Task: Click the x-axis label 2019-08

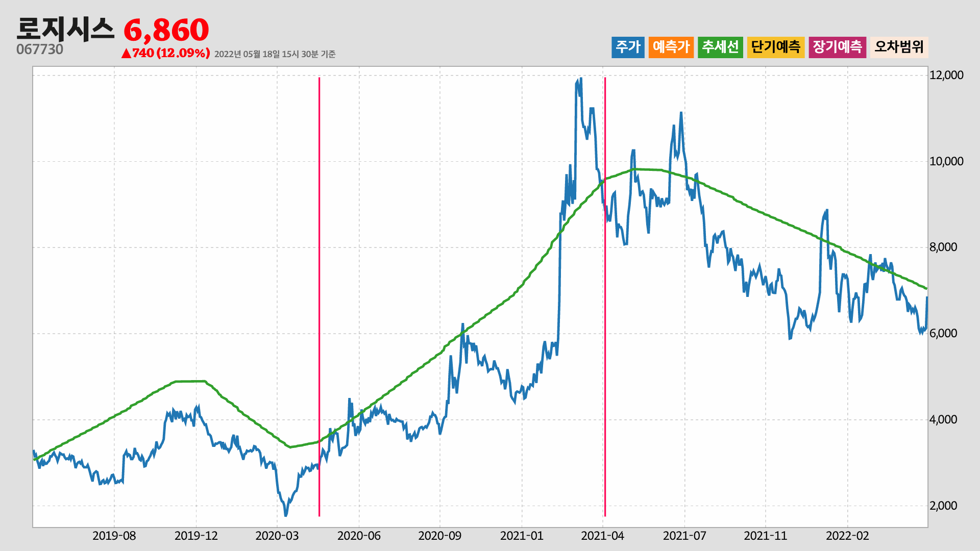Action: tap(114, 536)
